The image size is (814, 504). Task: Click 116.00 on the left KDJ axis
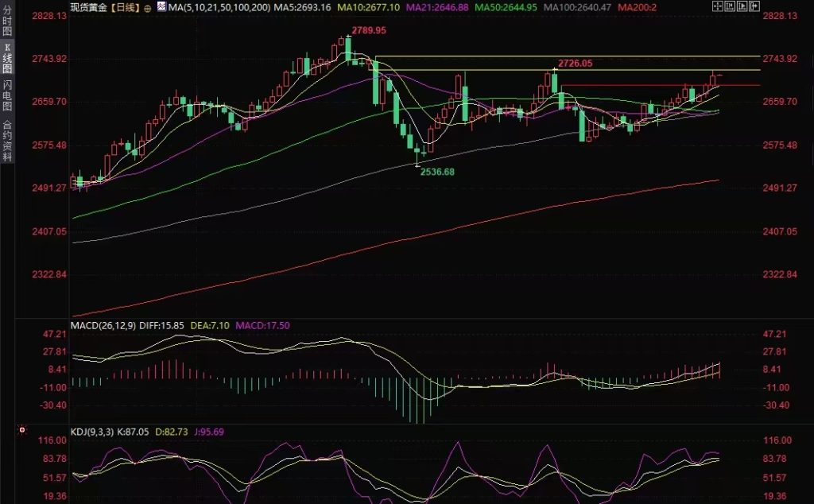52,440
